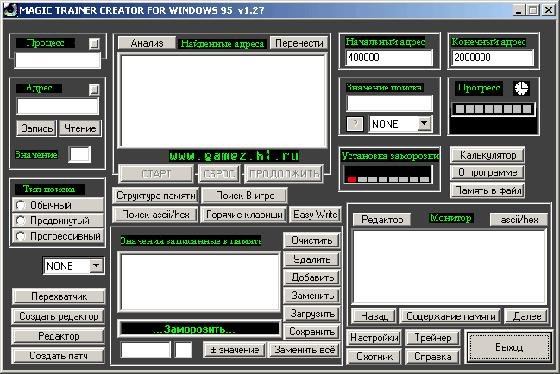Image resolution: width=560 pixels, height=374 pixels.
Task: Click the small button next to Процесс label
Action: pyautogui.click(x=94, y=44)
